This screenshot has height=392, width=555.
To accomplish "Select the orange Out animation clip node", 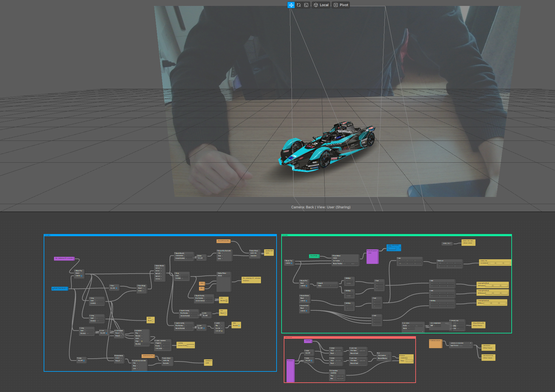I will coord(201,288).
